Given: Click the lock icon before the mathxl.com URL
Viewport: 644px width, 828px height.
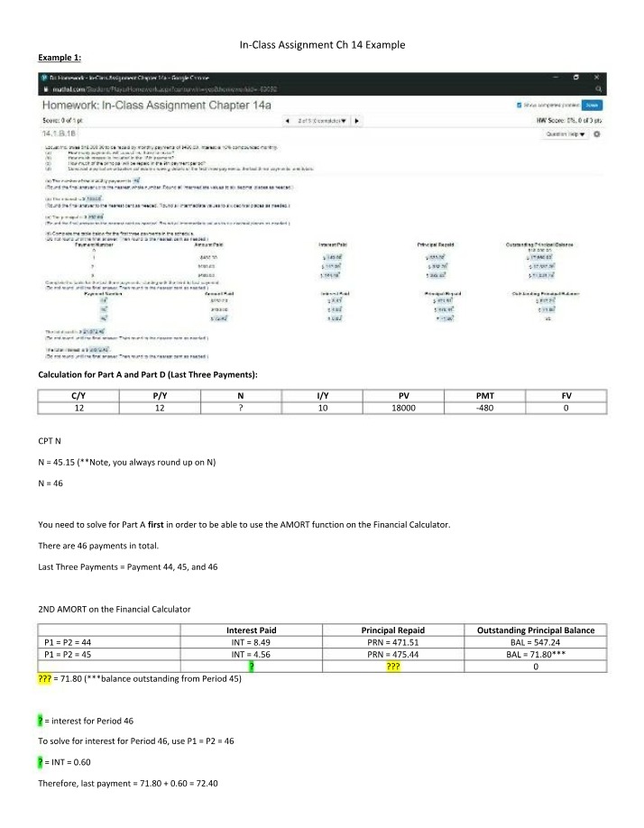Looking at the screenshot, I should (46, 89).
